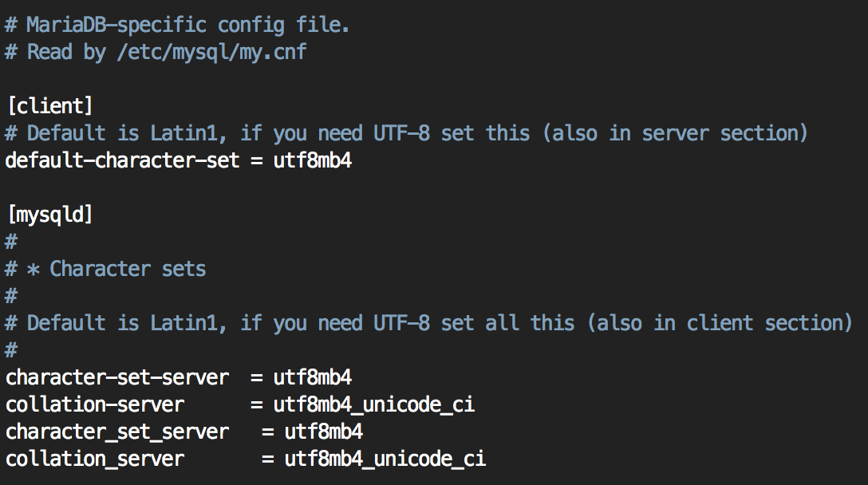Image resolution: width=868 pixels, height=485 pixels.
Task: Click the /etc/mysql/my.cnf path in comment
Action: coord(211,52)
